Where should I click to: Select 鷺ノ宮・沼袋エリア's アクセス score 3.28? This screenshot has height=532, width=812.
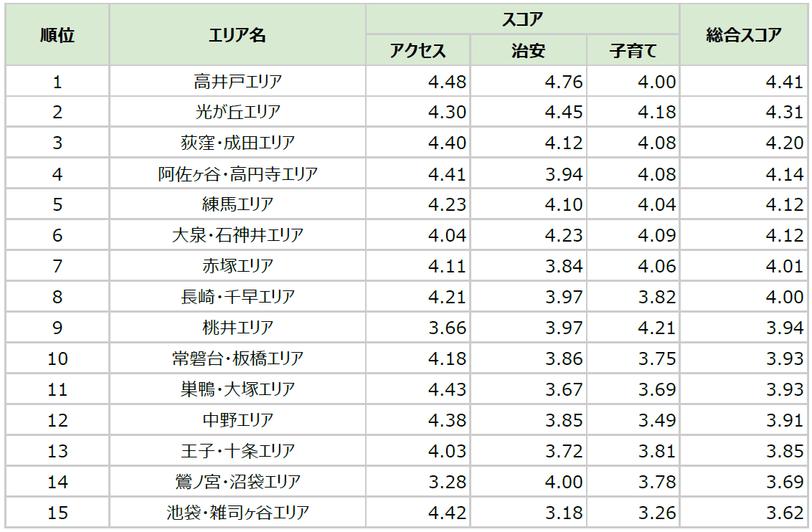(447, 482)
